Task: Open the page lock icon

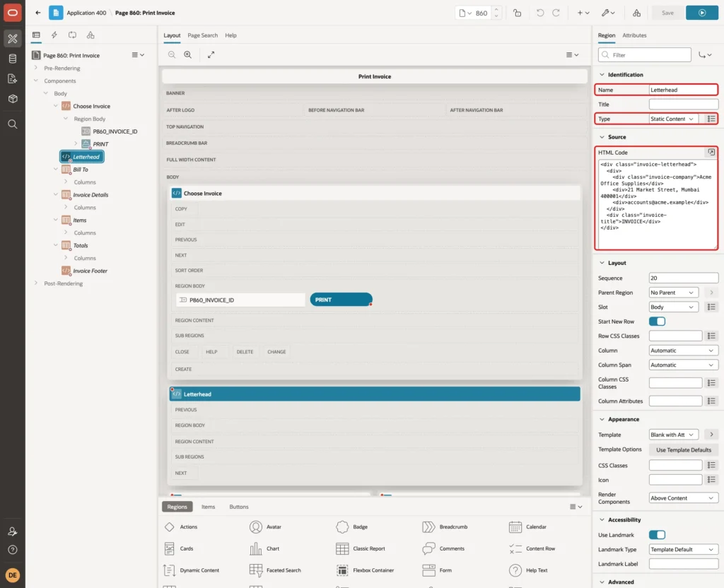Action: [517, 13]
